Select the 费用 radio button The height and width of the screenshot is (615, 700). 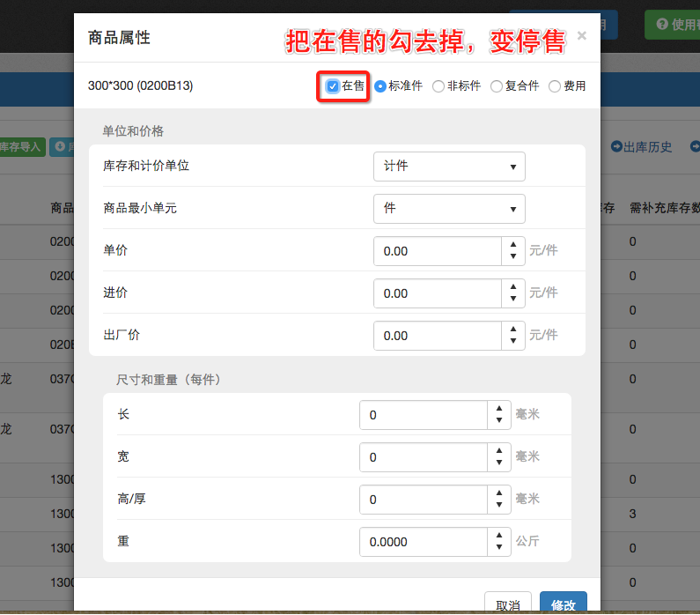coord(555,86)
